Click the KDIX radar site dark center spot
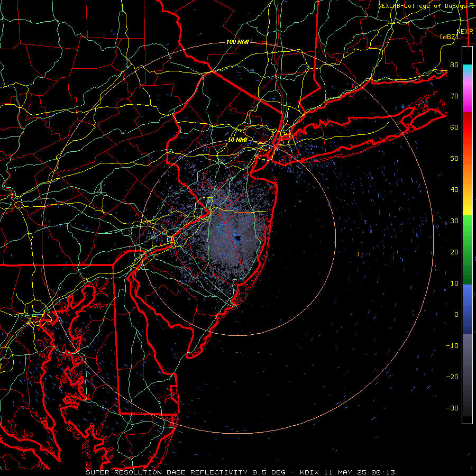The image size is (476, 476). 237,239
